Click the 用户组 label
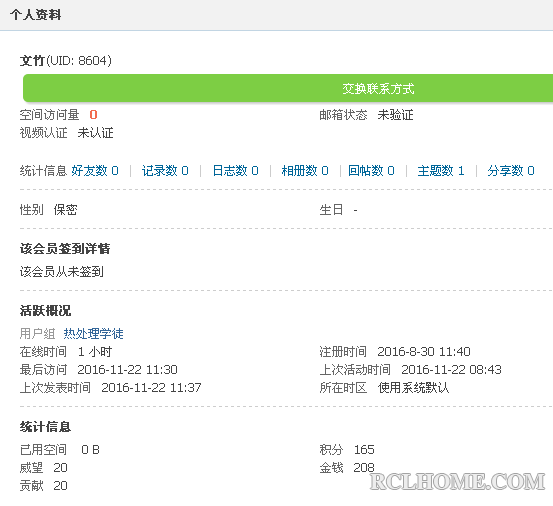This screenshot has width=553, height=506. pyautogui.click(x=37, y=333)
